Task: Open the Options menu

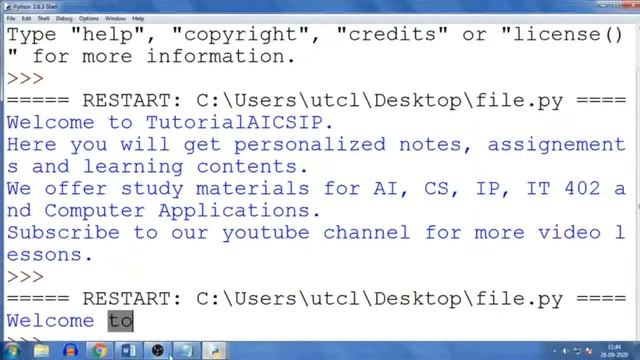Action: [x=89, y=19]
